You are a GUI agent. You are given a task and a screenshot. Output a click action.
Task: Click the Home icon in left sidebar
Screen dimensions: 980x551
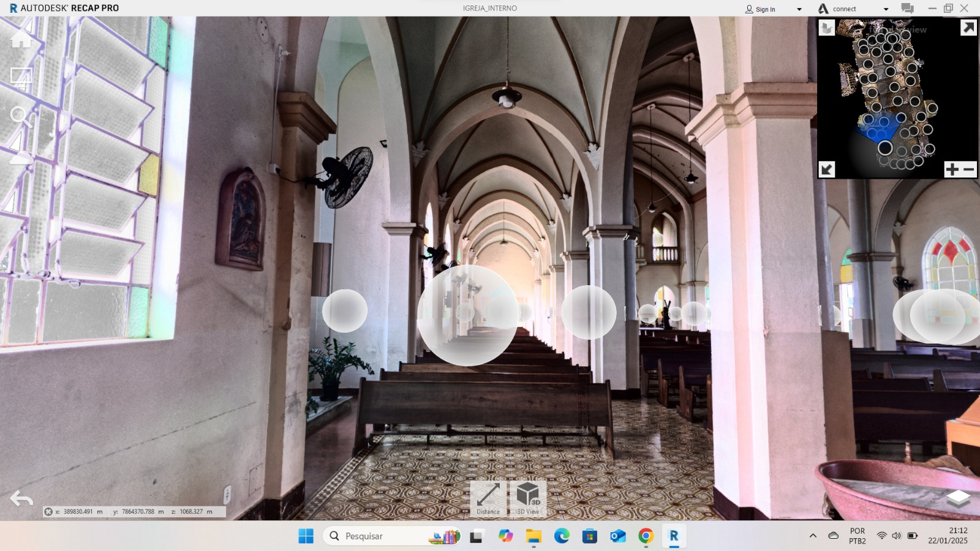[x=21, y=39]
